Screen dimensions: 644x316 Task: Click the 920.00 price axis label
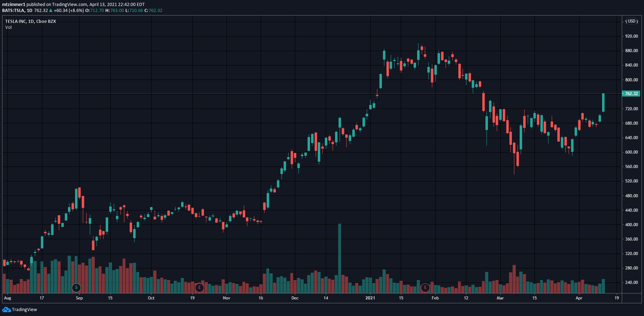631,36
